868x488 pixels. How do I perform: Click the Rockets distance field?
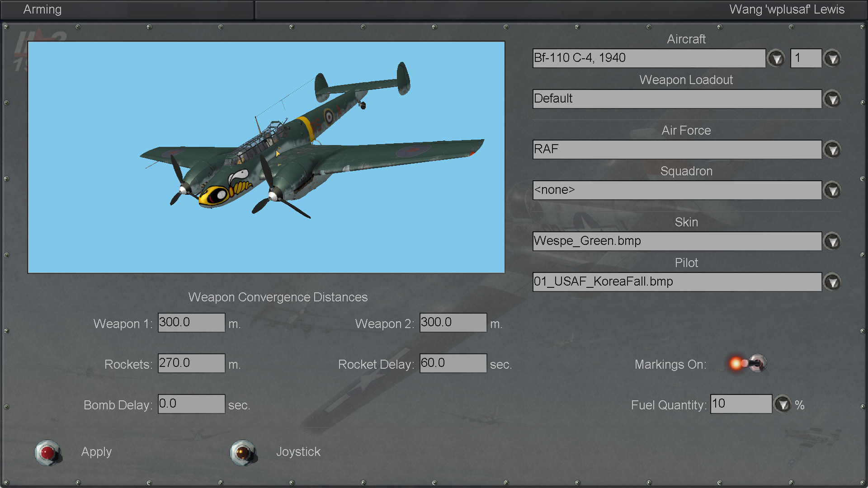pyautogui.click(x=191, y=363)
